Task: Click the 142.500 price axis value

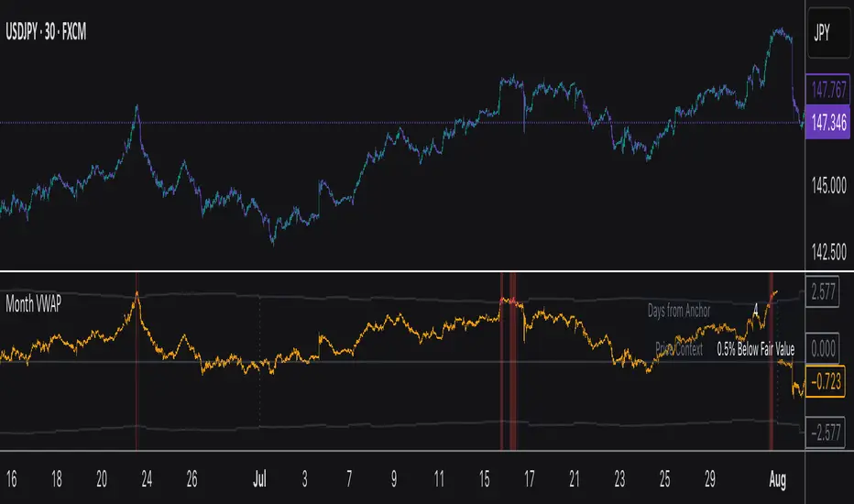Action: click(829, 252)
